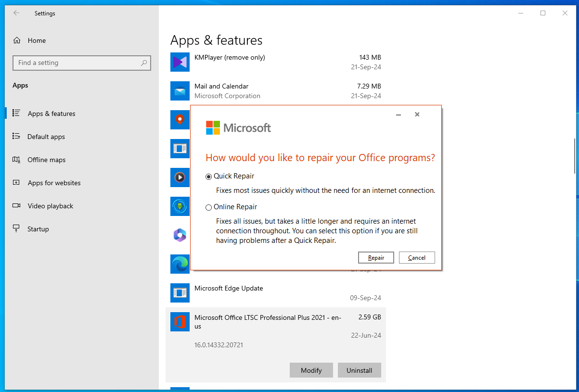Click the magnifier icon in the search box
The height and width of the screenshot is (392, 579).
pos(144,63)
